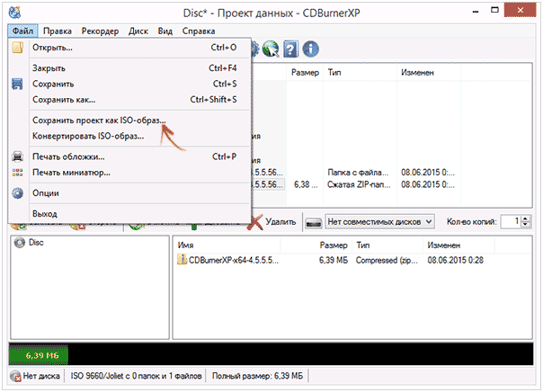Click the Имя column header in compilation list

tap(227, 245)
